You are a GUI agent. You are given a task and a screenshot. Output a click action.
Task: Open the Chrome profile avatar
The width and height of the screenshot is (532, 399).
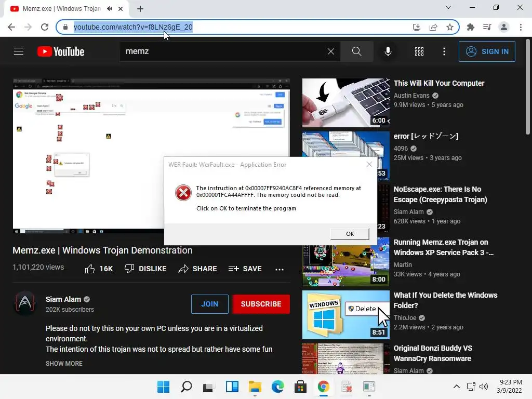pyautogui.click(x=504, y=27)
